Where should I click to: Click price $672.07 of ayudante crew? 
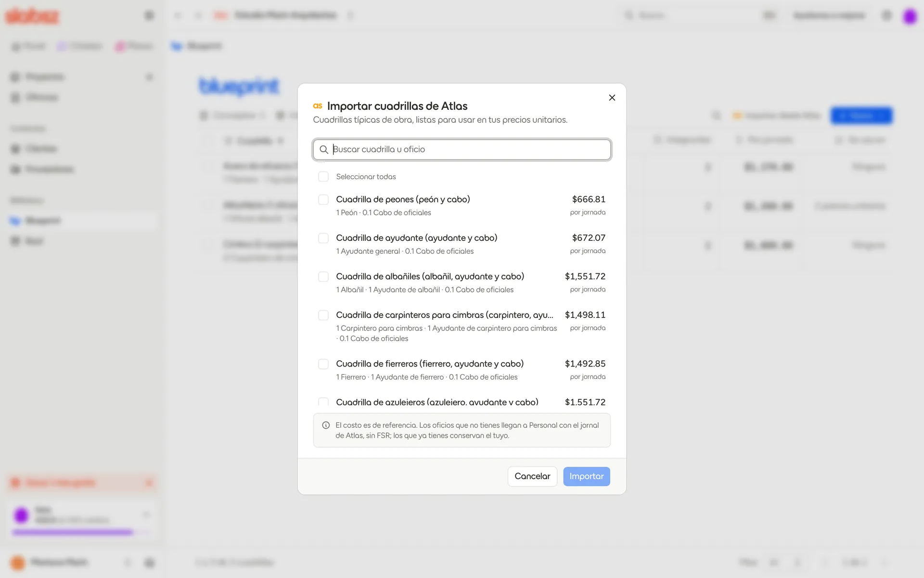[589, 238]
